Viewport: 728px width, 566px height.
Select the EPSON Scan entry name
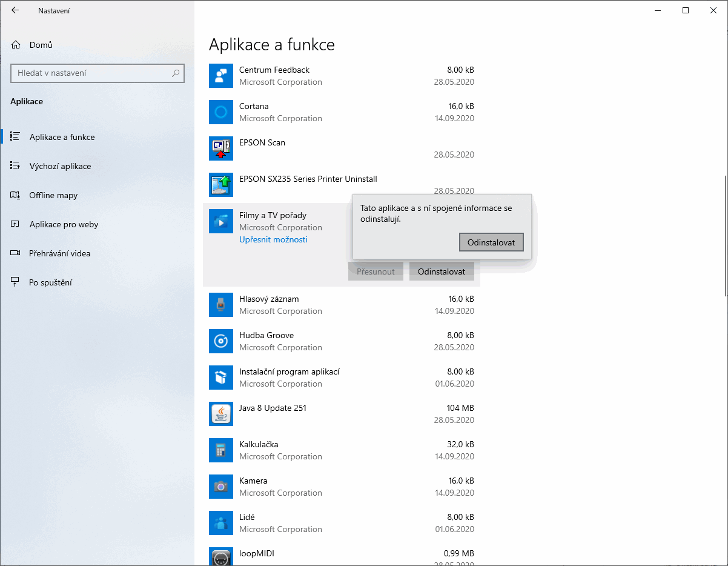[x=262, y=142]
